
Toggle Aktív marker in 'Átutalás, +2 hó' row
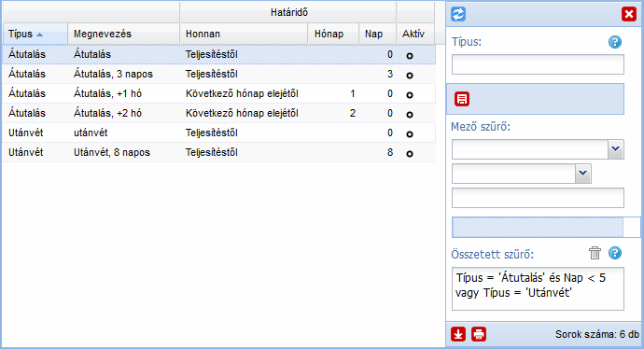410,115
